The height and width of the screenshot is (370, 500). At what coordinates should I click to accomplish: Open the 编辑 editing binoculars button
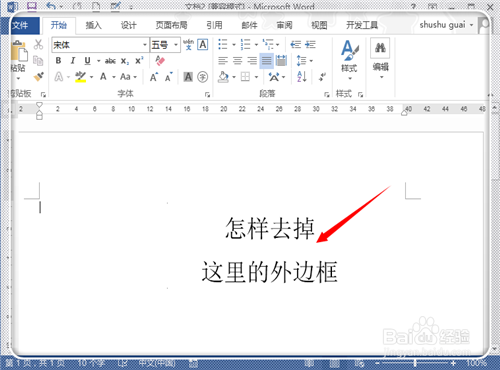[x=380, y=58]
